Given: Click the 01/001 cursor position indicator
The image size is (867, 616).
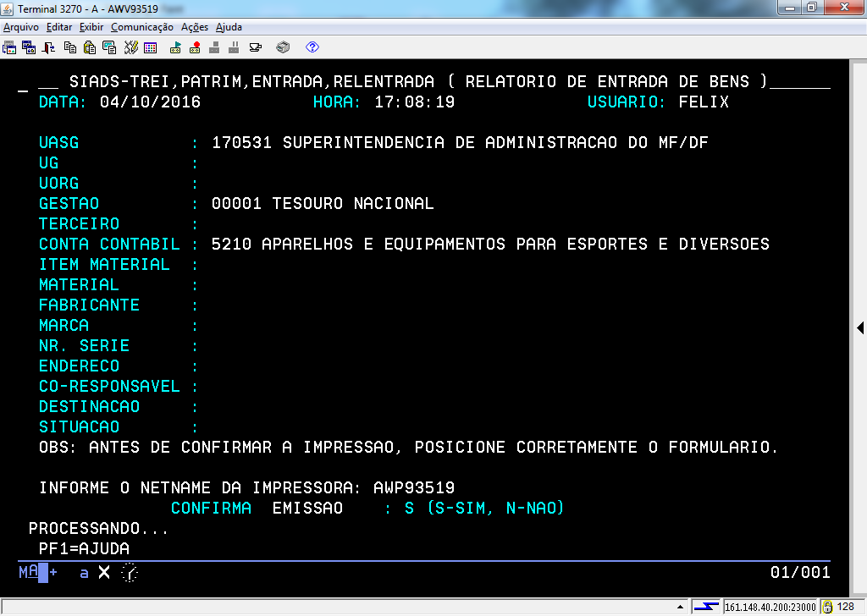Looking at the screenshot, I should tap(800, 572).
